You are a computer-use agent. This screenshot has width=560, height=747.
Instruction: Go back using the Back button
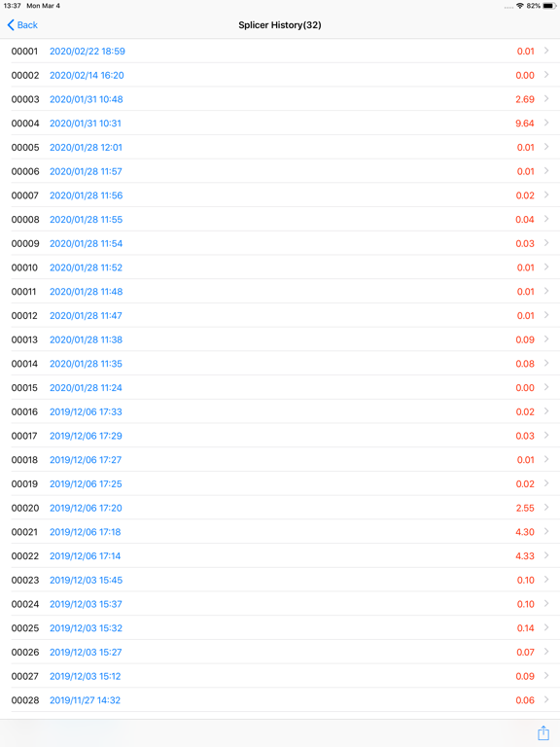[22, 25]
